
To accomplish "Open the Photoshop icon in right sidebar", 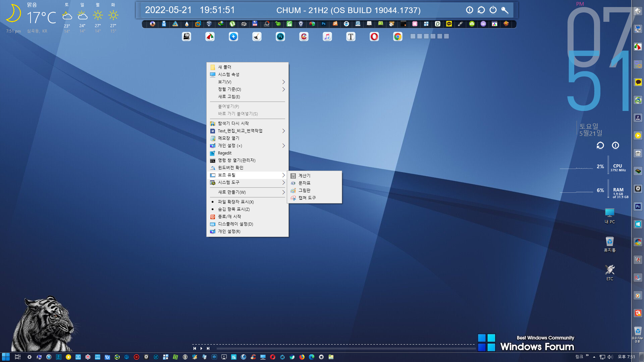I will point(638,206).
